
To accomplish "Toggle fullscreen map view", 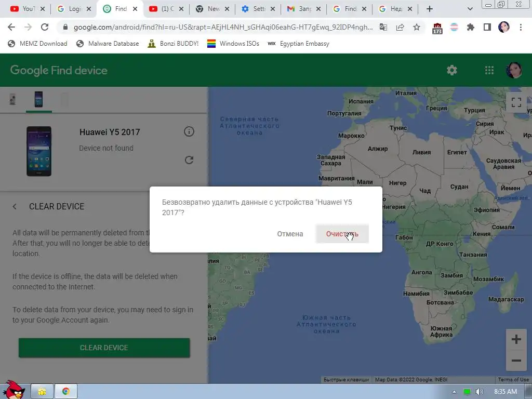I will (x=516, y=102).
